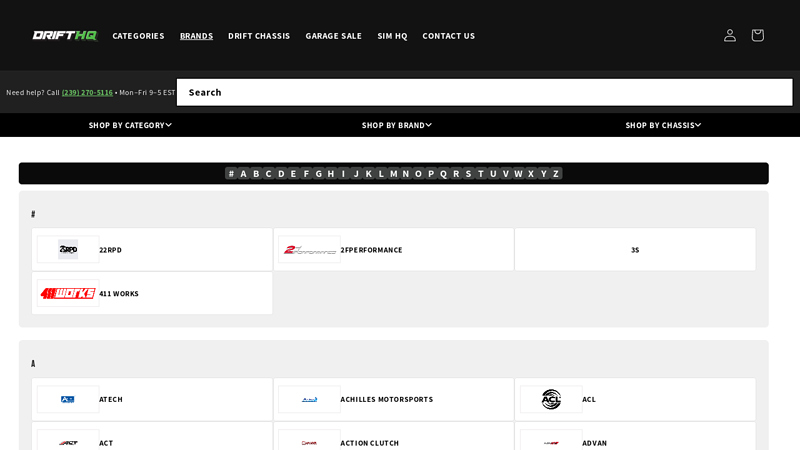800x450 pixels.
Task: Jump to brands starting with P
Action: coord(431,173)
